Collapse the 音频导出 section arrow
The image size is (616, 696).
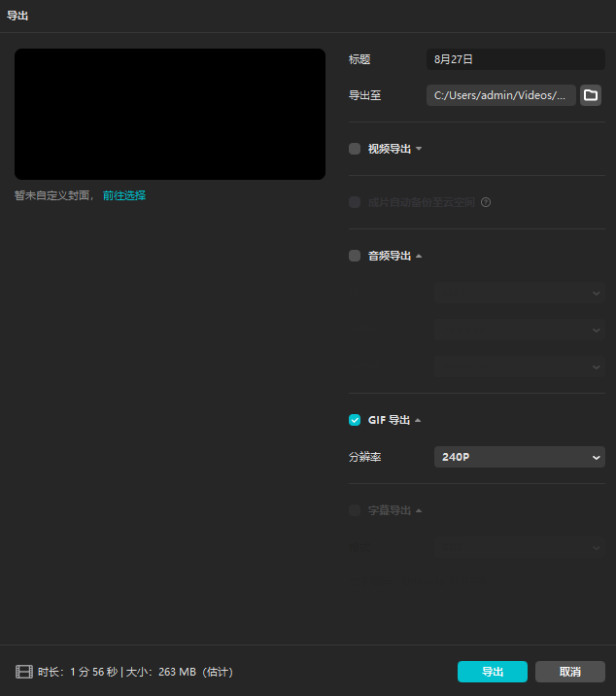(x=419, y=256)
